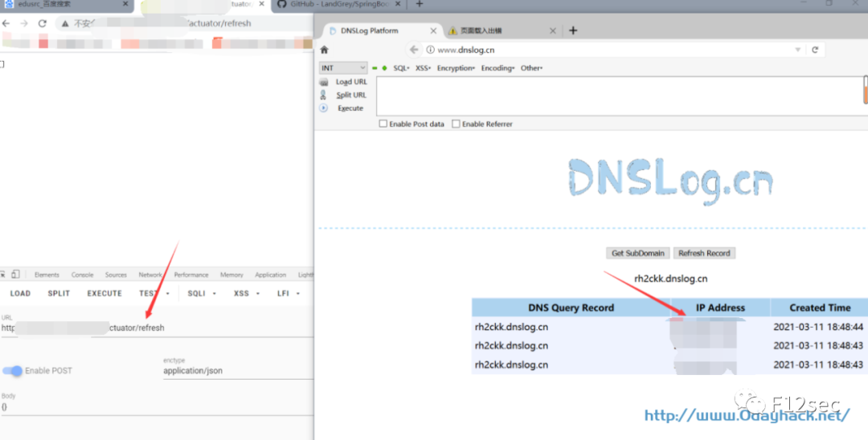Click the Created Time column header
The height and width of the screenshot is (440, 868).
[x=820, y=308]
